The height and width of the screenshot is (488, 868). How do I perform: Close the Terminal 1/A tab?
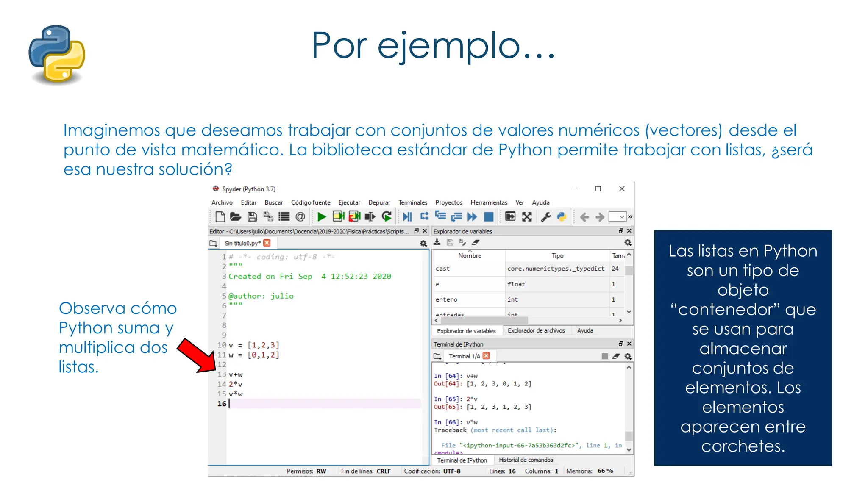487,356
